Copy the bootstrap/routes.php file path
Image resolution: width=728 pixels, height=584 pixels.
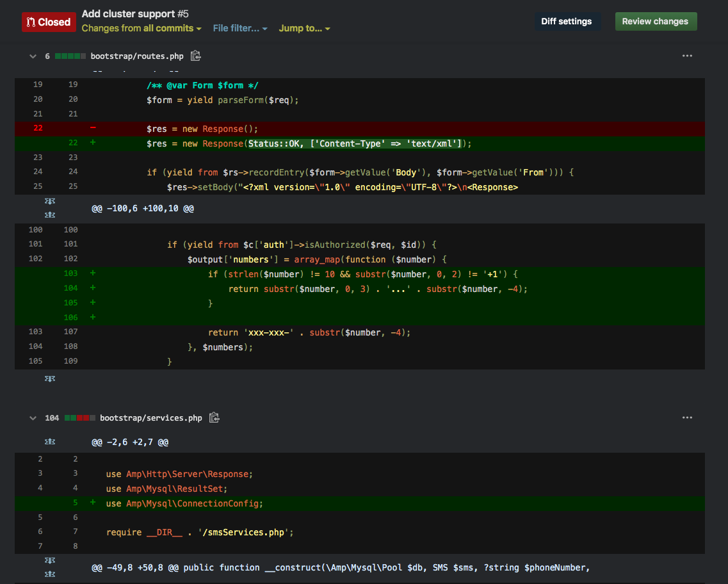pos(196,56)
